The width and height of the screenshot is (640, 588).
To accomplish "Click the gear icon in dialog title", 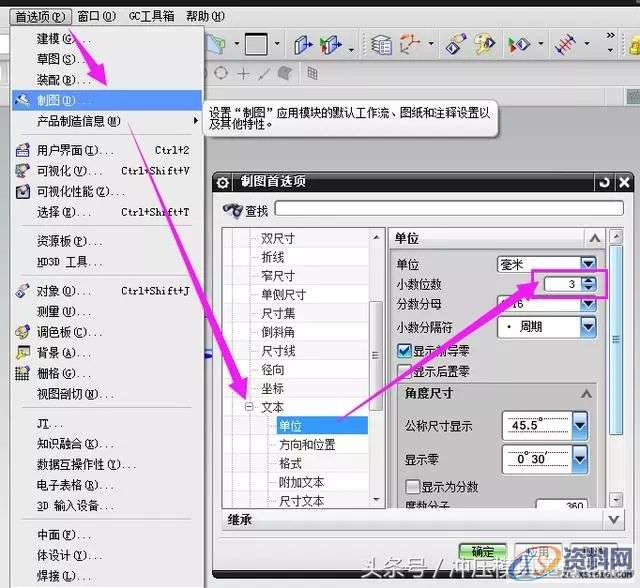I will [x=222, y=182].
